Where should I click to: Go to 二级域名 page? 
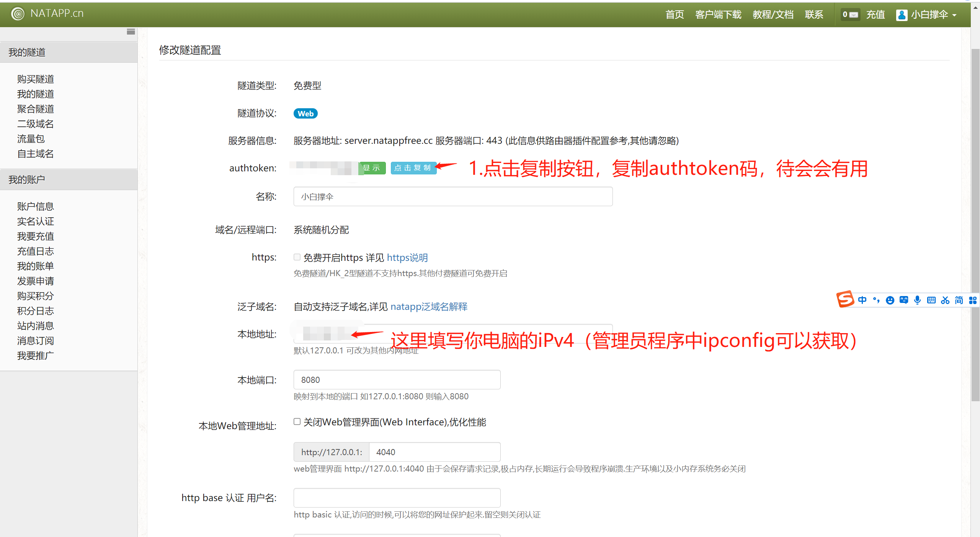tap(36, 124)
